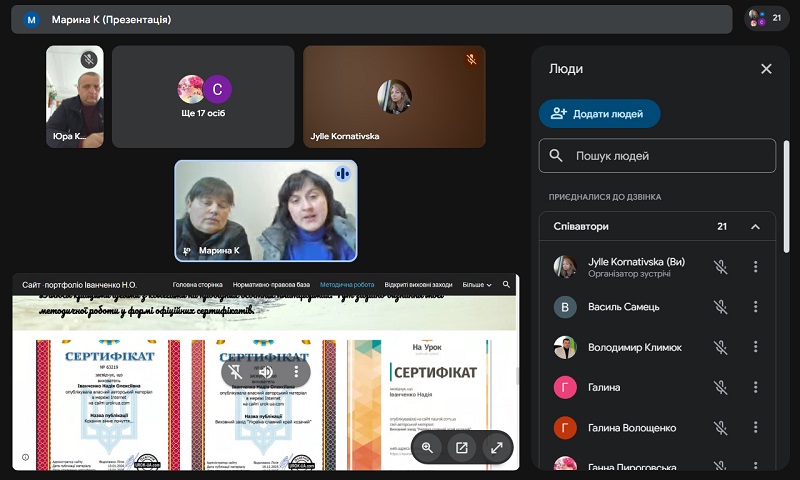Screen dimensions: 800x480
Task: Open the Методична робота site tab
Action: coord(347,285)
